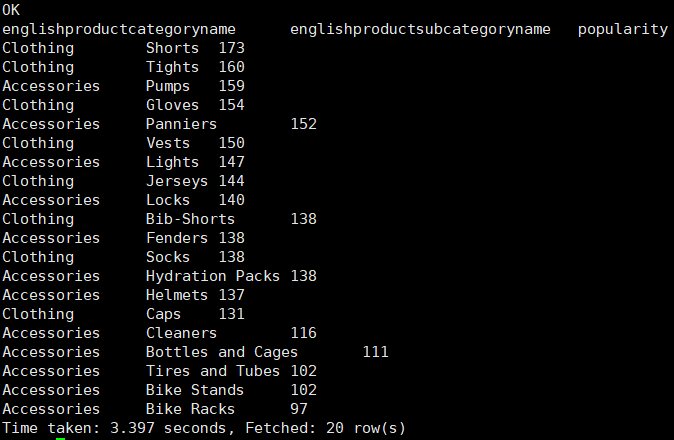Viewport: 674px width, 440px height.
Task: Click the Bib-Shorts subcategory text
Action: click(x=190, y=219)
